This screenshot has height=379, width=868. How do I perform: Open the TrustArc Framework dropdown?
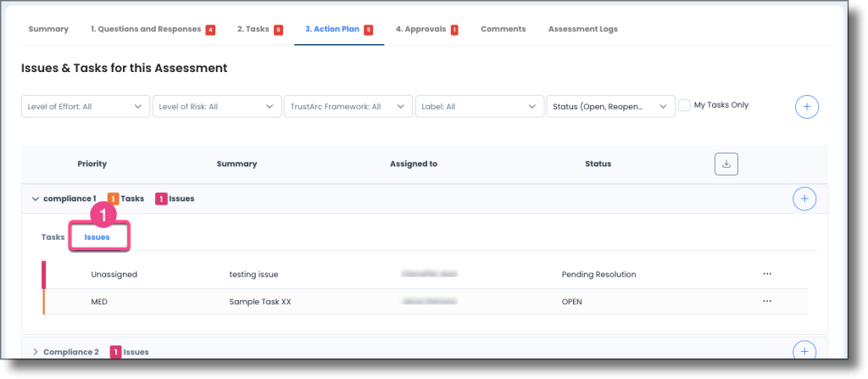click(x=348, y=107)
